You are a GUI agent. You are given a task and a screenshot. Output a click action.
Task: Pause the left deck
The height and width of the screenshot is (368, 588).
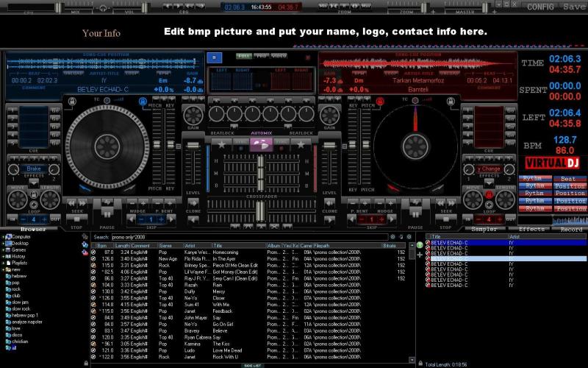[107, 215]
